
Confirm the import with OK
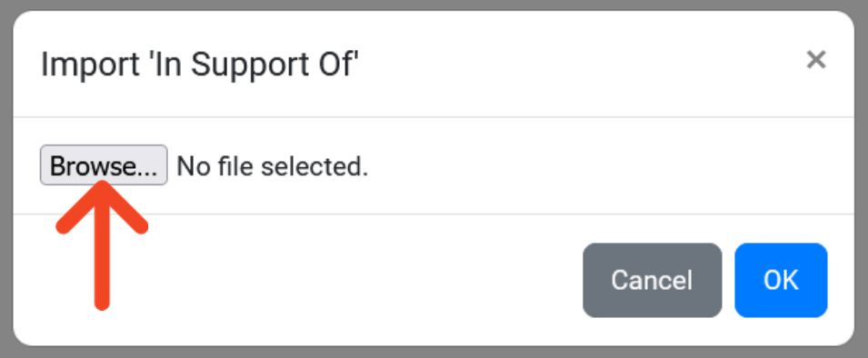tap(781, 280)
